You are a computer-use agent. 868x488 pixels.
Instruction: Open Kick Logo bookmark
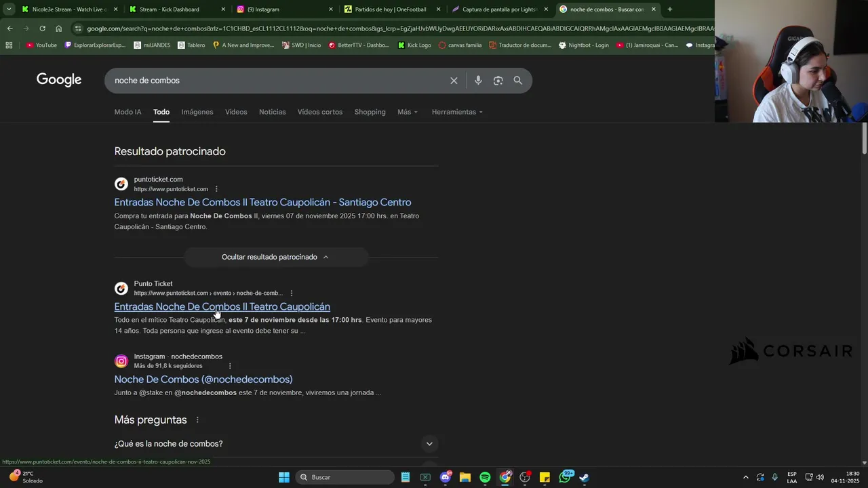414,45
